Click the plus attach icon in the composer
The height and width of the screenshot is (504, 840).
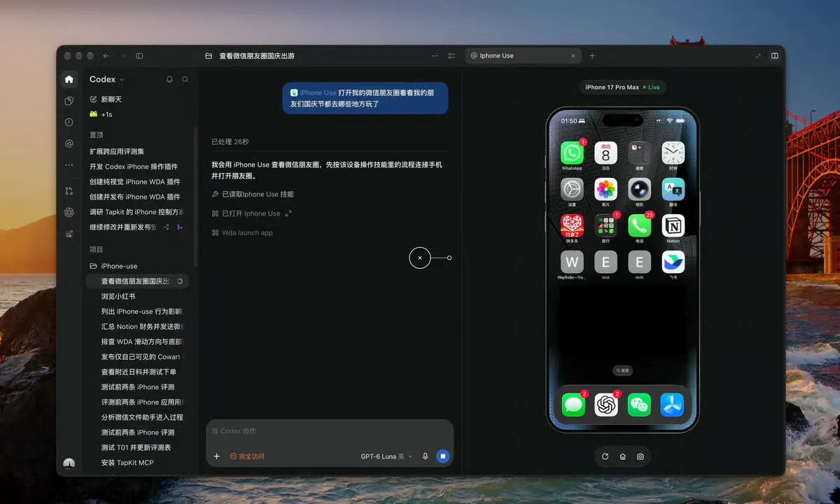click(216, 456)
